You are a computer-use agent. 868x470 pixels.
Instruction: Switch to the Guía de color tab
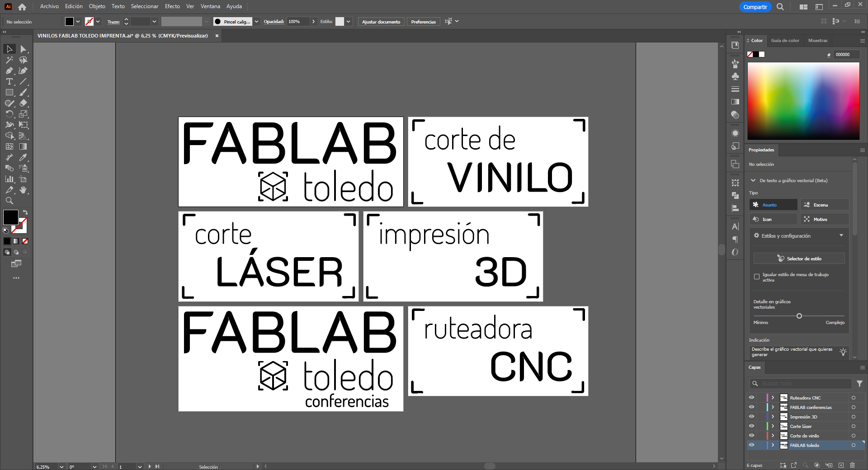coord(785,41)
